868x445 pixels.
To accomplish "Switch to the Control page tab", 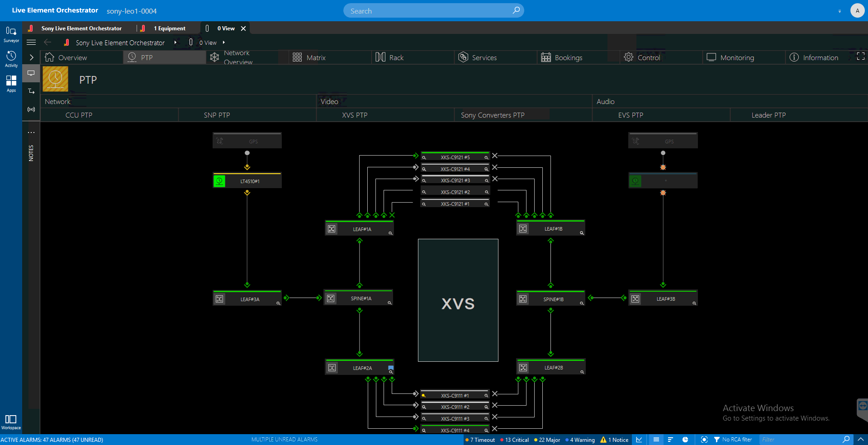I will pyautogui.click(x=661, y=57).
